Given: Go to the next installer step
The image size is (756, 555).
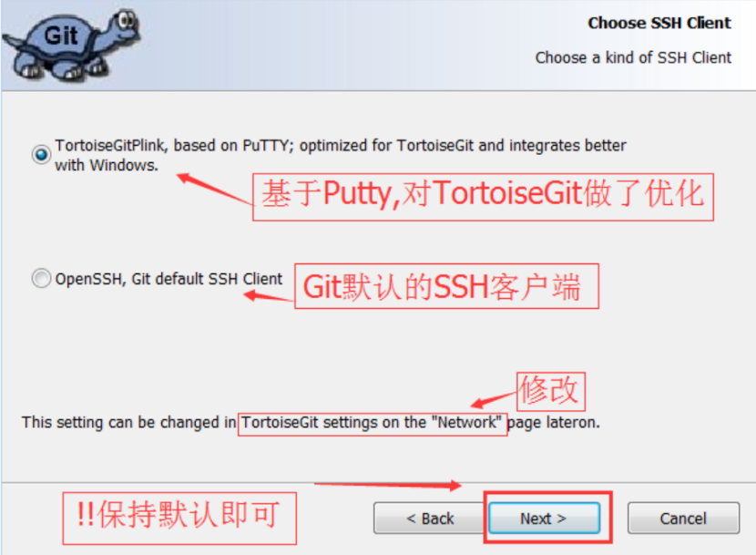Looking at the screenshot, I should click(544, 519).
